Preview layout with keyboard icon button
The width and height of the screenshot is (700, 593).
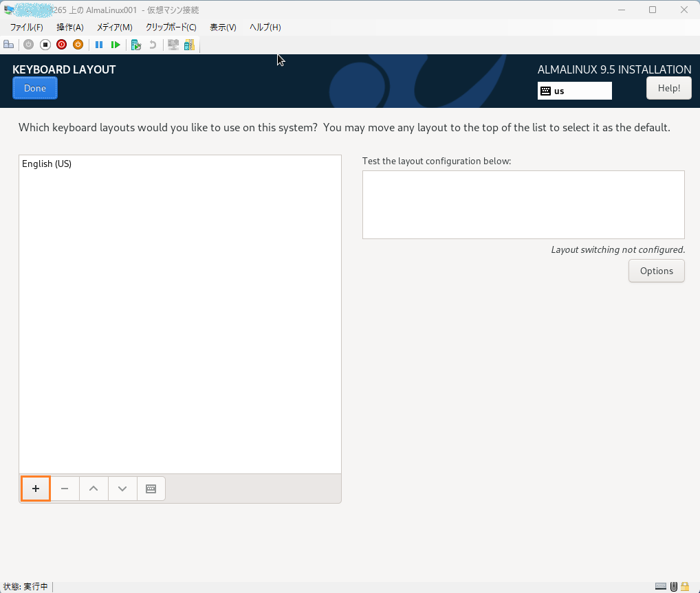[x=151, y=489]
